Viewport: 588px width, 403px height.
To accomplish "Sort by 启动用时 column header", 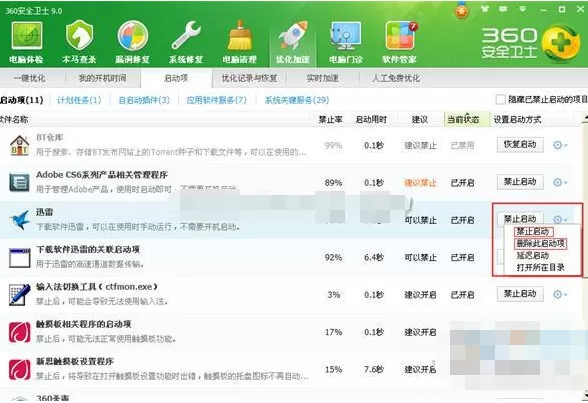I will click(371, 120).
